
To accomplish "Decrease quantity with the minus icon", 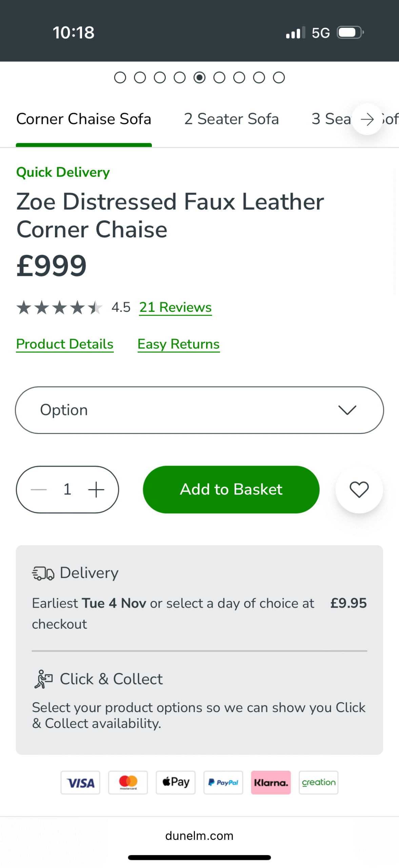I will point(39,490).
